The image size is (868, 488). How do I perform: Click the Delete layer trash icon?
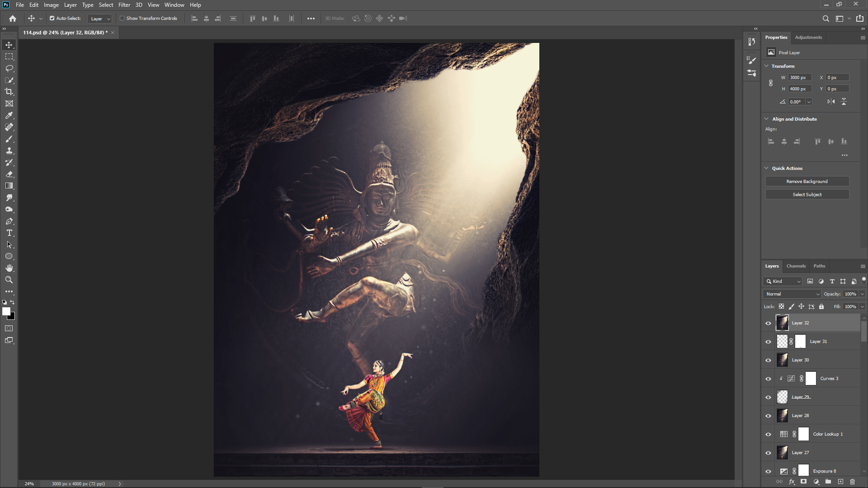coord(852,482)
